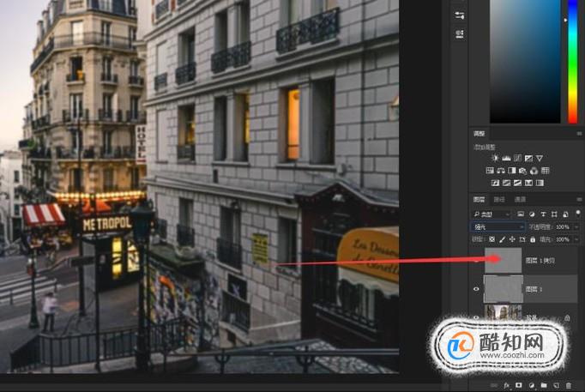Screen dimensions: 585x392
Task: Delete layer with the trash icon
Action: 568,385
